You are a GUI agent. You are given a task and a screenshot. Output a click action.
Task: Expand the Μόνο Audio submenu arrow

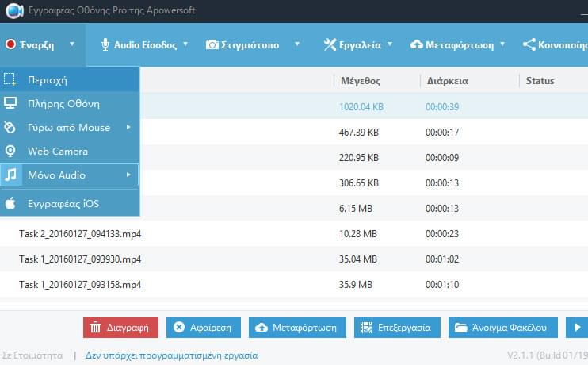(x=128, y=175)
